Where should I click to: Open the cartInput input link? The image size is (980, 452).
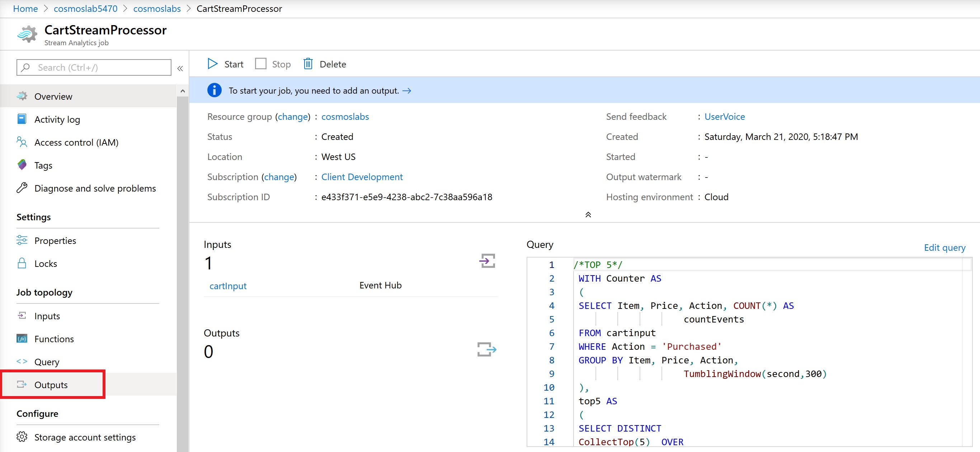(228, 286)
